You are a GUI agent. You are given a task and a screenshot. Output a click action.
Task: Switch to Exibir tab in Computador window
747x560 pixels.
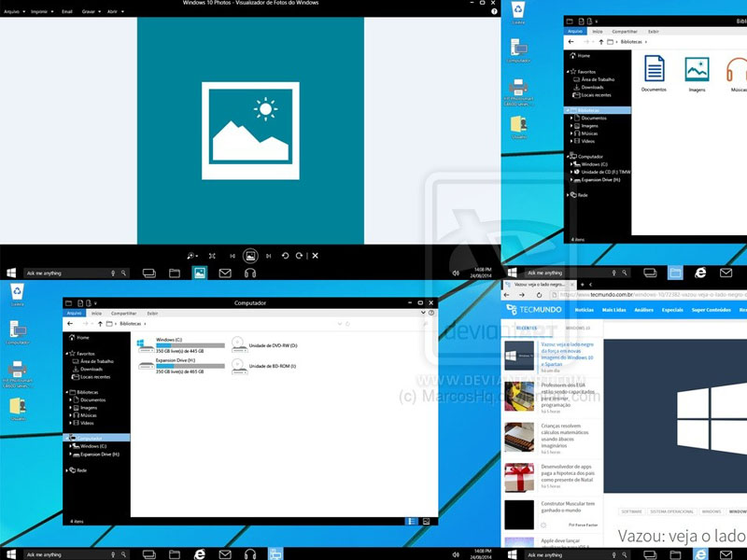click(152, 314)
